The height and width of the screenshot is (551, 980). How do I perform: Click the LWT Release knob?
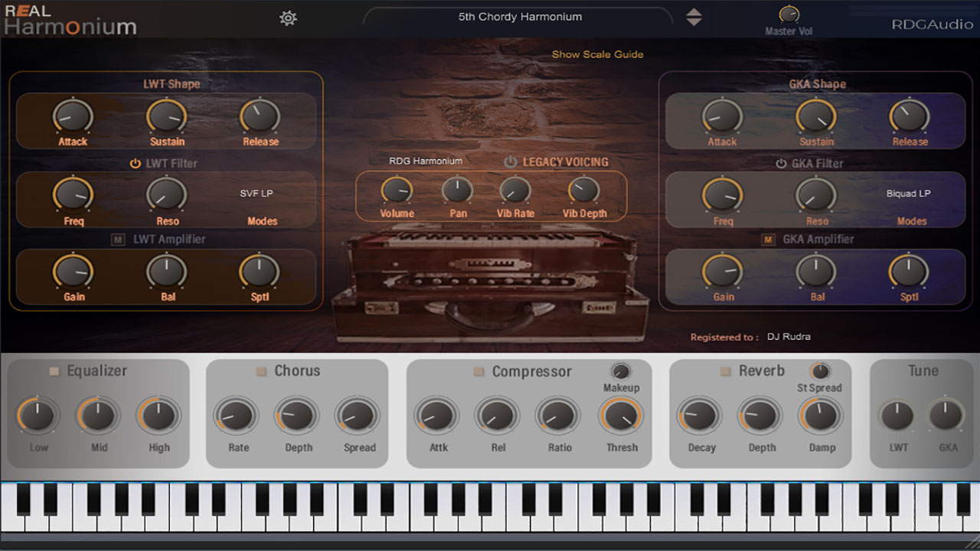coord(260,116)
